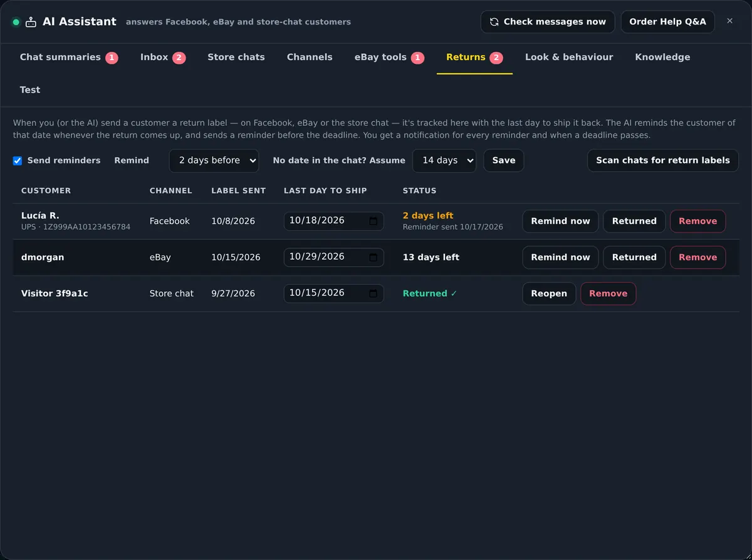This screenshot has width=752, height=560.
Task: Open calendar picker for 10/15/2026 date
Action: (373, 293)
